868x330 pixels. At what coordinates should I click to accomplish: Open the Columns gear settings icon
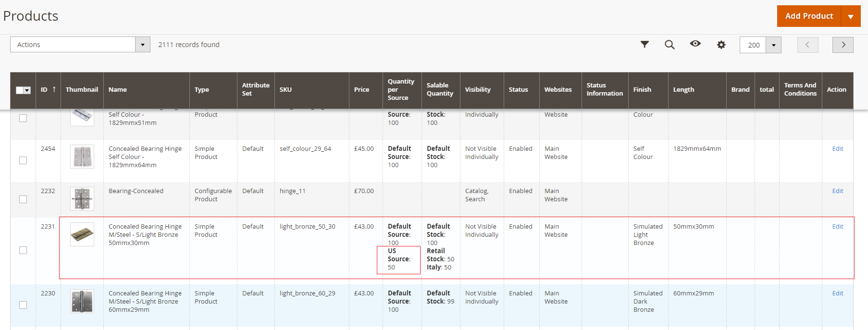[x=721, y=45]
